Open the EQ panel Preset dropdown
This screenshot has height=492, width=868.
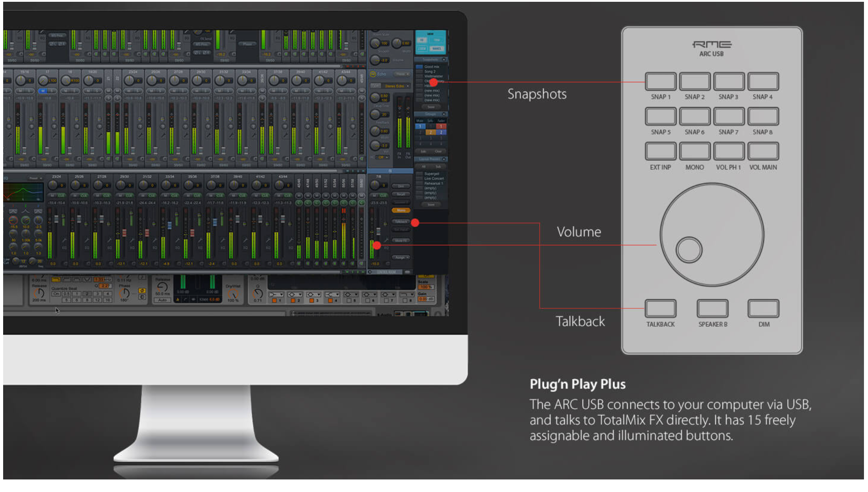click(x=35, y=178)
